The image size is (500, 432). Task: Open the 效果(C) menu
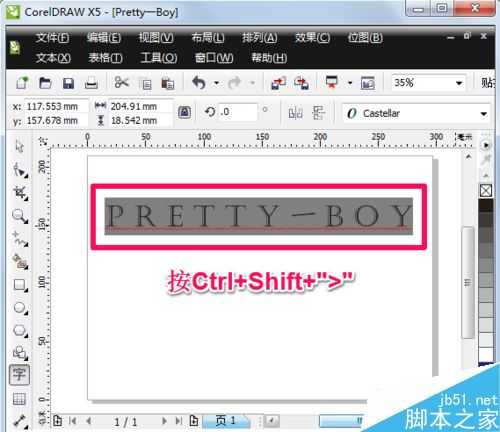(x=312, y=38)
